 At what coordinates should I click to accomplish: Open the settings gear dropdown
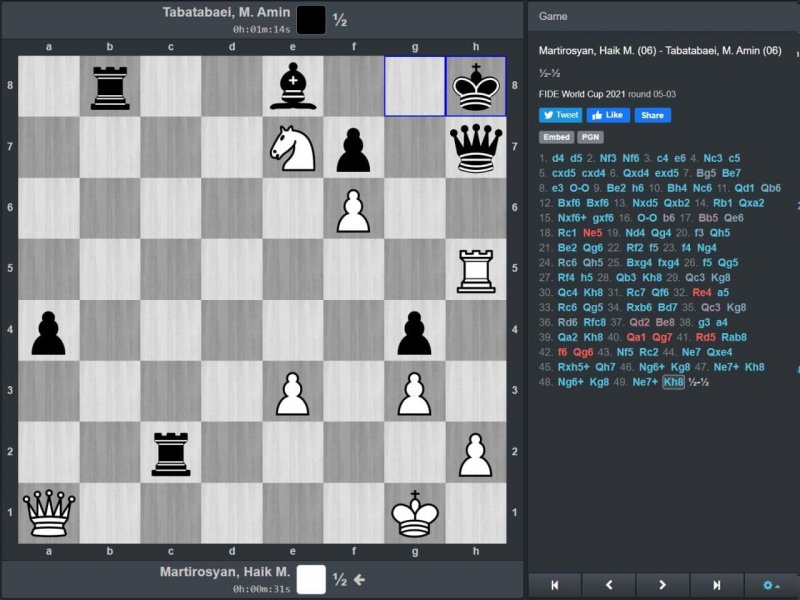pos(770,585)
